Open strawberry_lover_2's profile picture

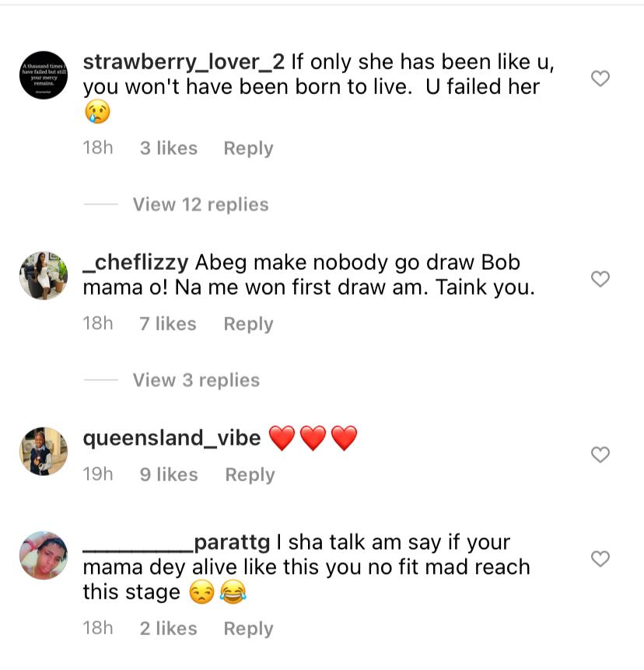point(44,75)
